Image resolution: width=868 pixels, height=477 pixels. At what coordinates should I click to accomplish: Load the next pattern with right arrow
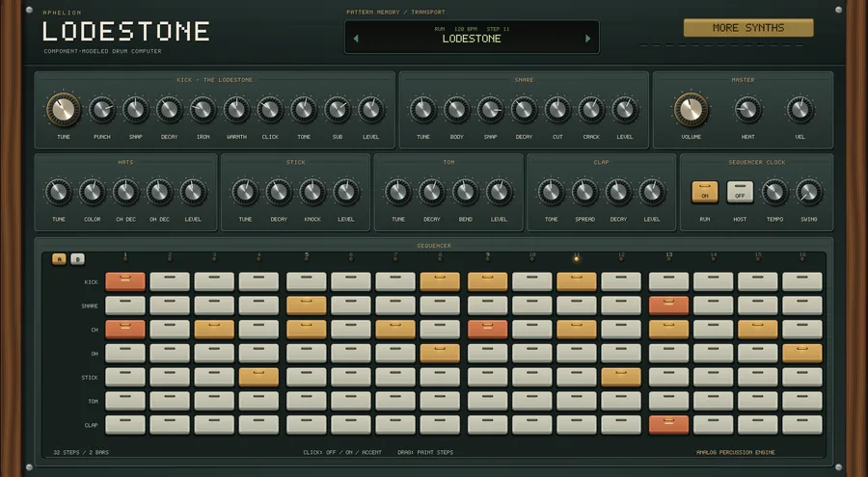[x=588, y=39]
